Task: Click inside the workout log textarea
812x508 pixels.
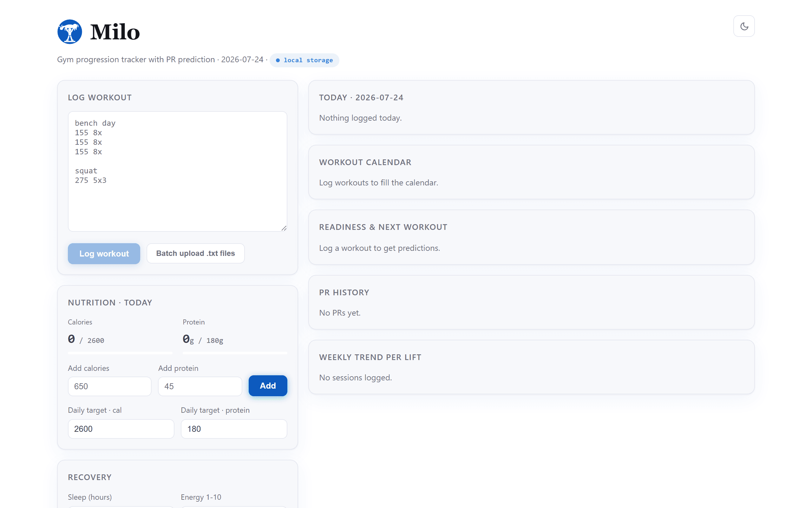Action: (178, 171)
